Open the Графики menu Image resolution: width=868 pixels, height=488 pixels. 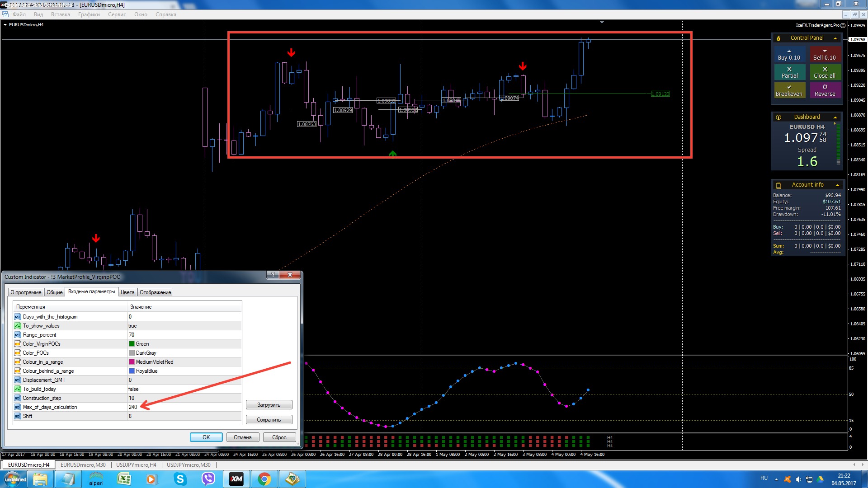click(x=89, y=14)
